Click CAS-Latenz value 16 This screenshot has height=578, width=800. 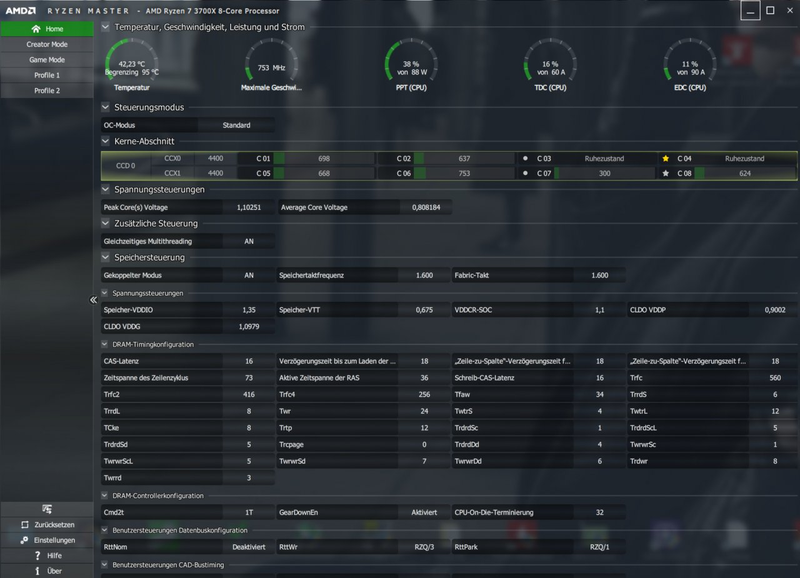[248, 361]
